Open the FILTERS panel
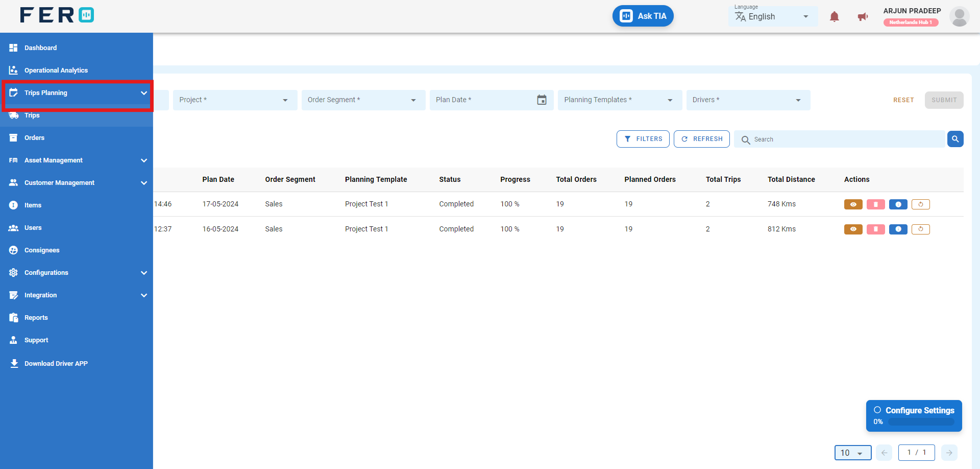This screenshot has height=469, width=980. (643, 139)
